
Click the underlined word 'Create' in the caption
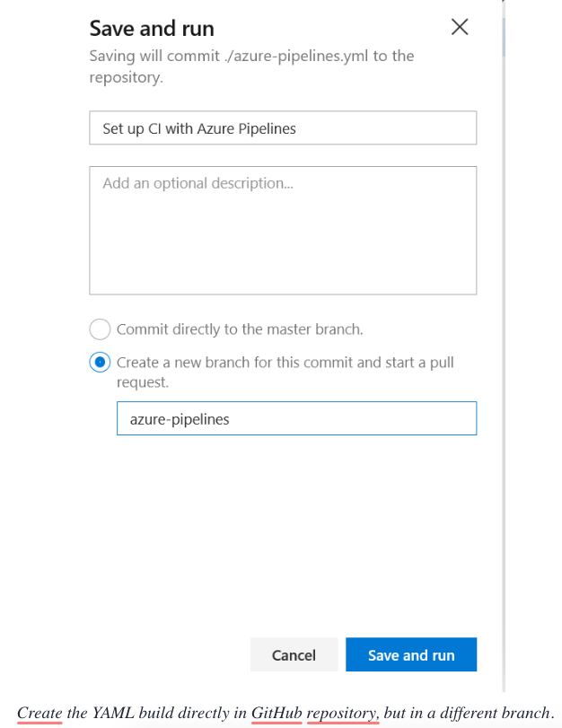[x=40, y=713]
